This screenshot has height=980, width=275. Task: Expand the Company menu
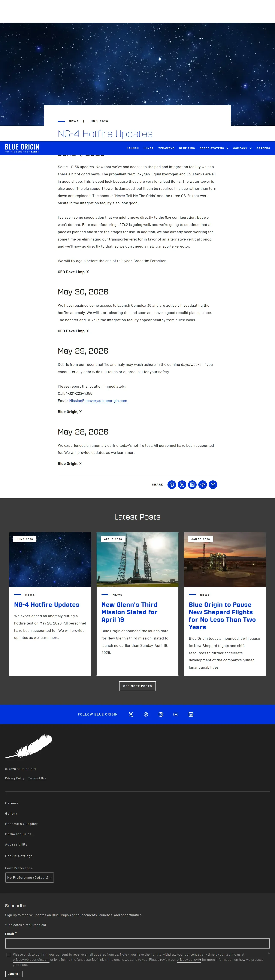click(x=242, y=148)
